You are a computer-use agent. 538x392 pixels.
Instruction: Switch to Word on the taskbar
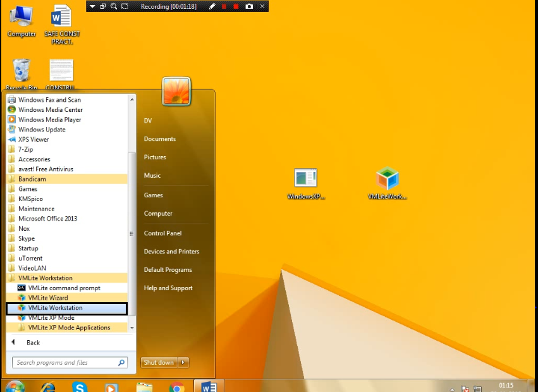209,386
